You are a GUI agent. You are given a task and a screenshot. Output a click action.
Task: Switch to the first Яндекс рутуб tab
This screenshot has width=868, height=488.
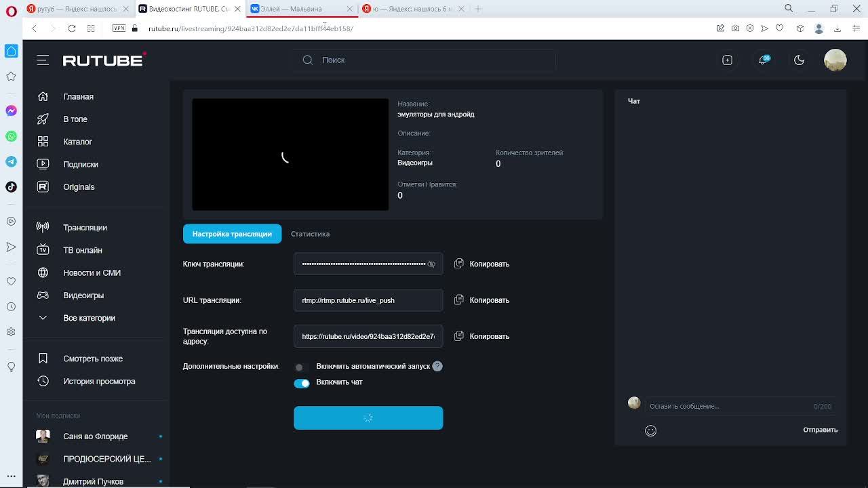coord(78,9)
